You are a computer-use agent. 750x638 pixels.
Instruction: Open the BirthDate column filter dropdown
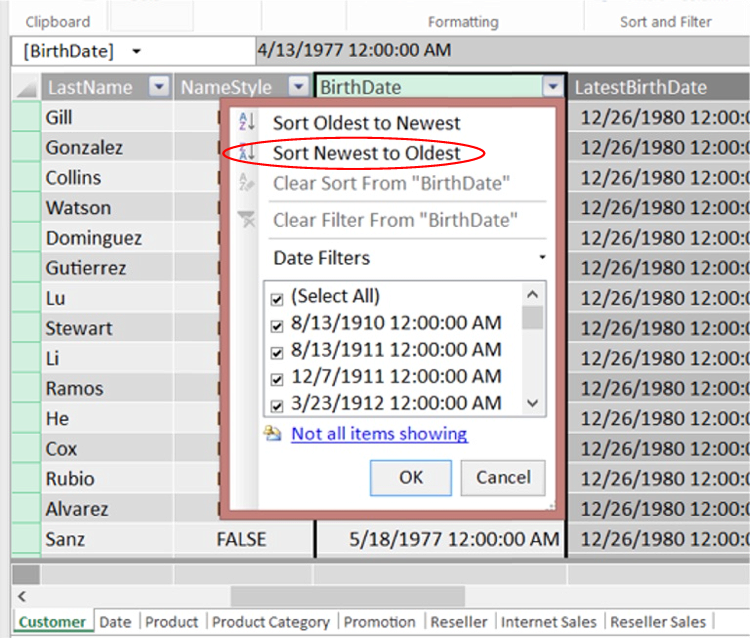(553, 87)
